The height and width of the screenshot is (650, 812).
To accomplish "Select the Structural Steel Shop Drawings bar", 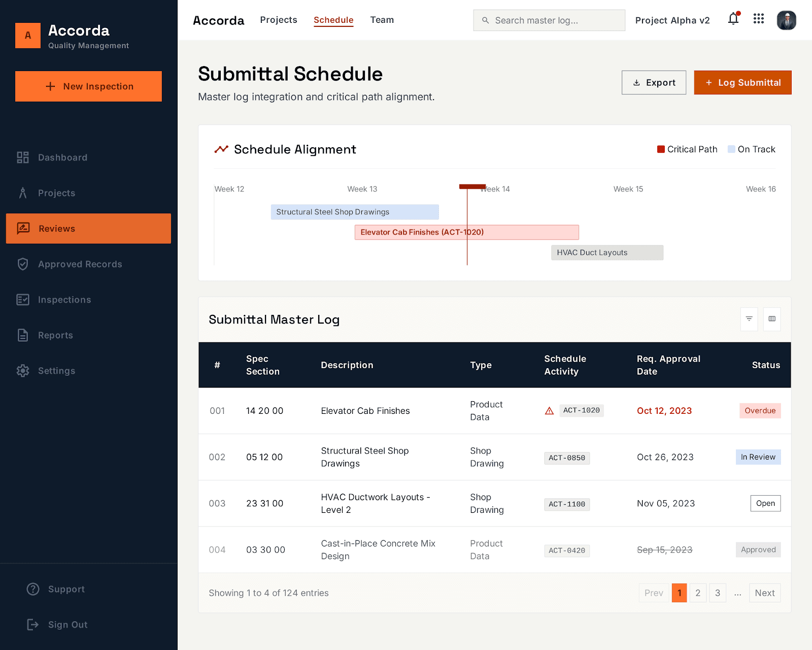I will (355, 212).
